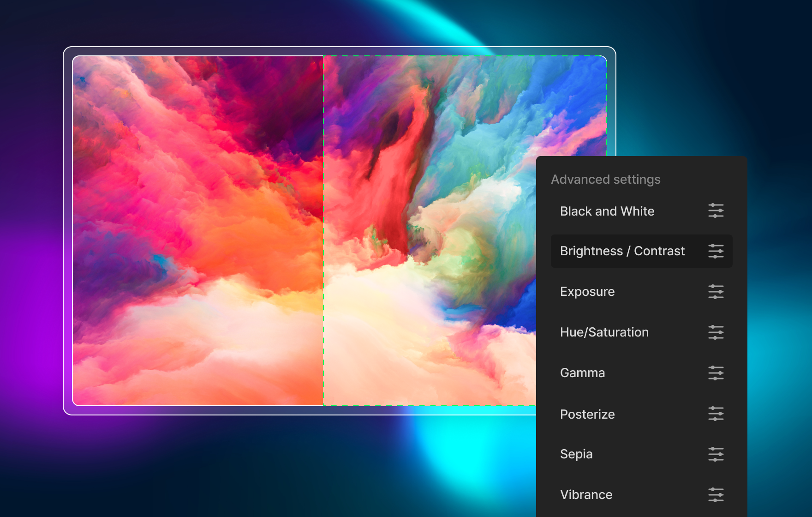This screenshot has height=517, width=812.
Task: Select the Black and White filter label
Action: coord(607,211)
